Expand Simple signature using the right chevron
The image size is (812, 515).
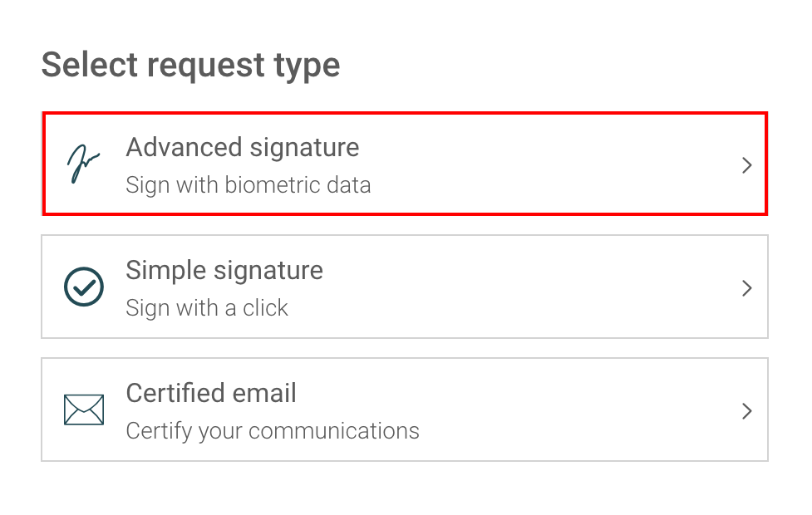[x=746, y=288]
